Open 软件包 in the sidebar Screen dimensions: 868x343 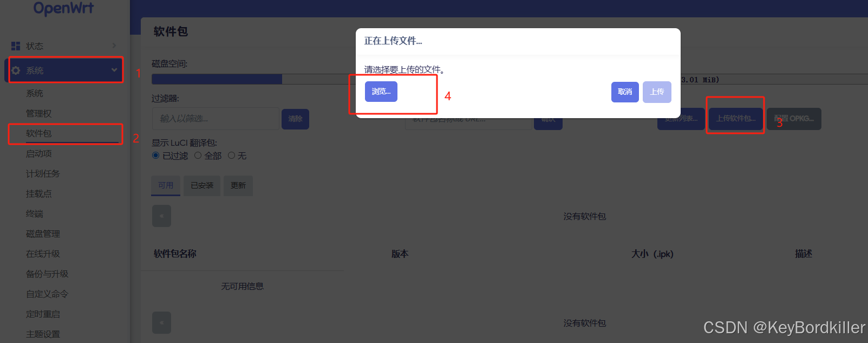coord(39,133)
